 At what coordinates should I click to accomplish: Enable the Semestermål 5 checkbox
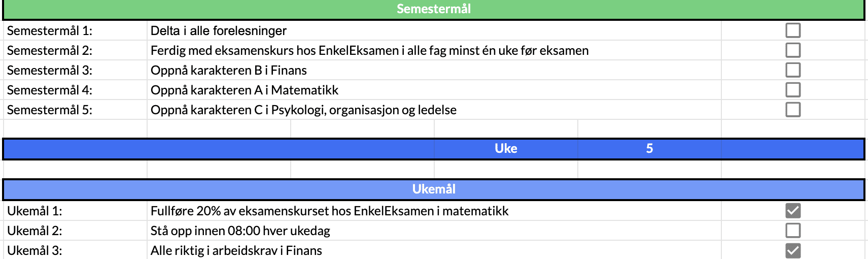pos(793,110)
